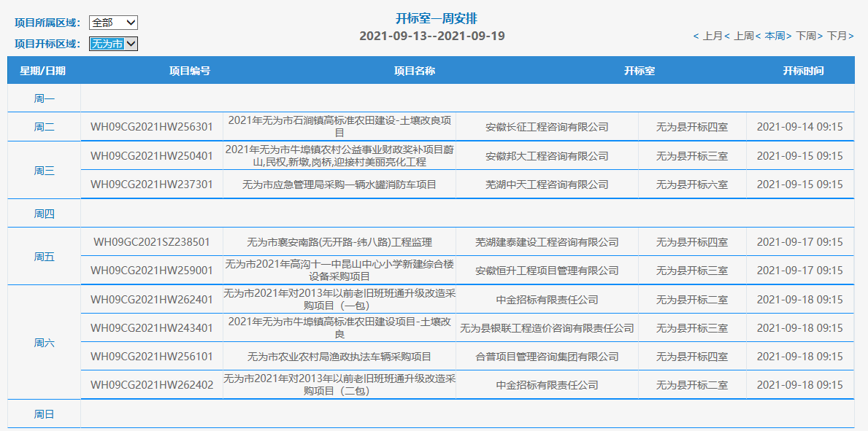This screenshot has width=868, height=431.
Task: Select the 周六 day cell
Action: click(45, 343)
